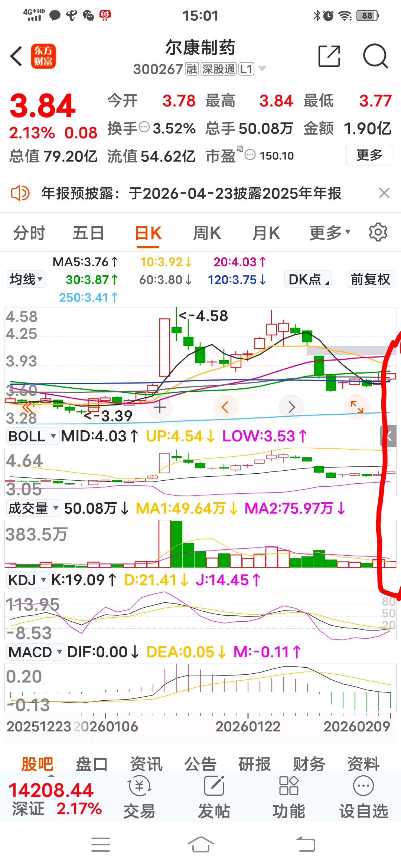
Task: Expand the chart to fullscreen
Action: [357, 407]
